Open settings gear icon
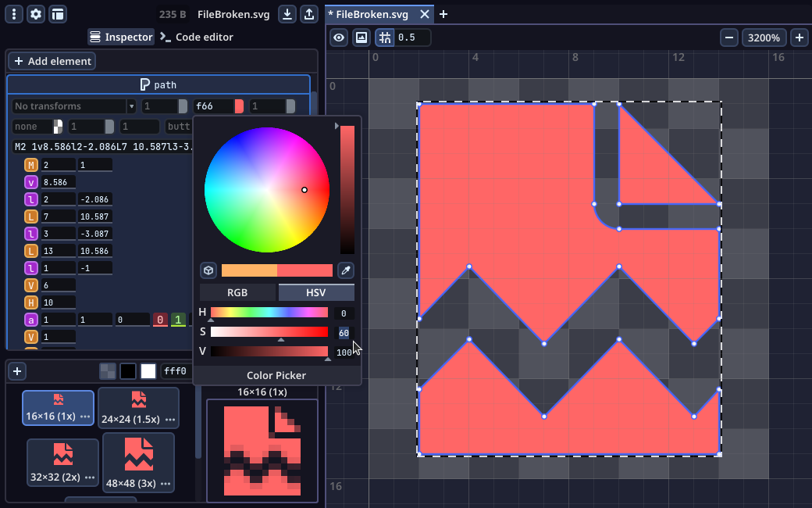 click(x=36, y=14)
